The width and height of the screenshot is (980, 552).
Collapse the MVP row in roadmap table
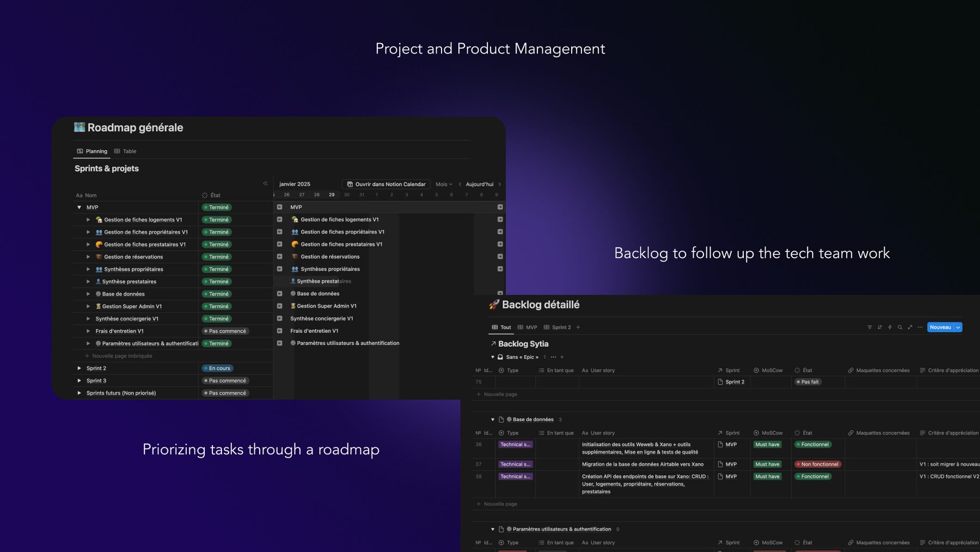[x=79, y=208]
